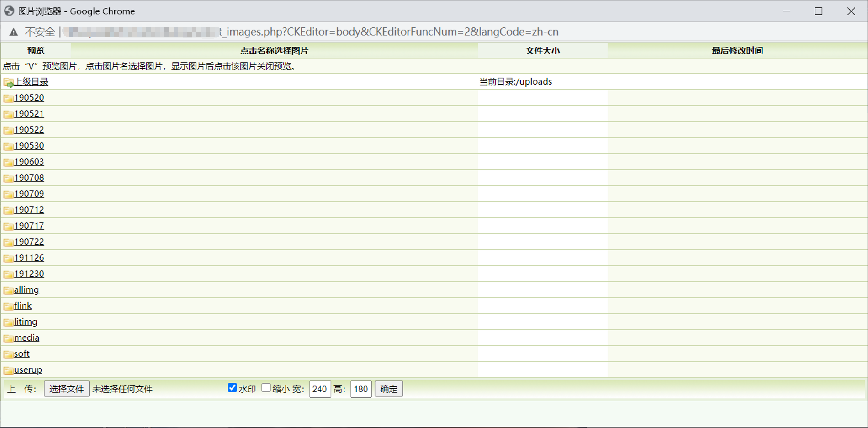868x428 pixels.
Task: Click the parent directory up-arrow folder icon
Action: pyautogui.click(x=8, y=82)
